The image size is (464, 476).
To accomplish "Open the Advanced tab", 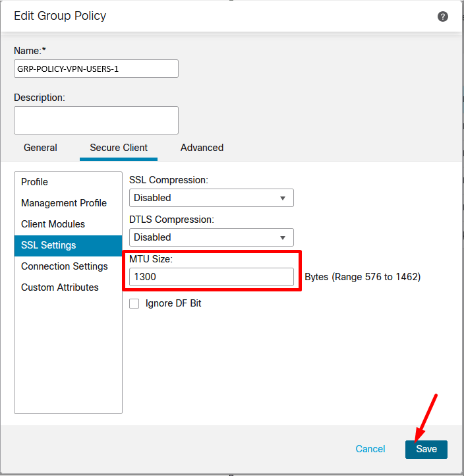I will [202, 148].
